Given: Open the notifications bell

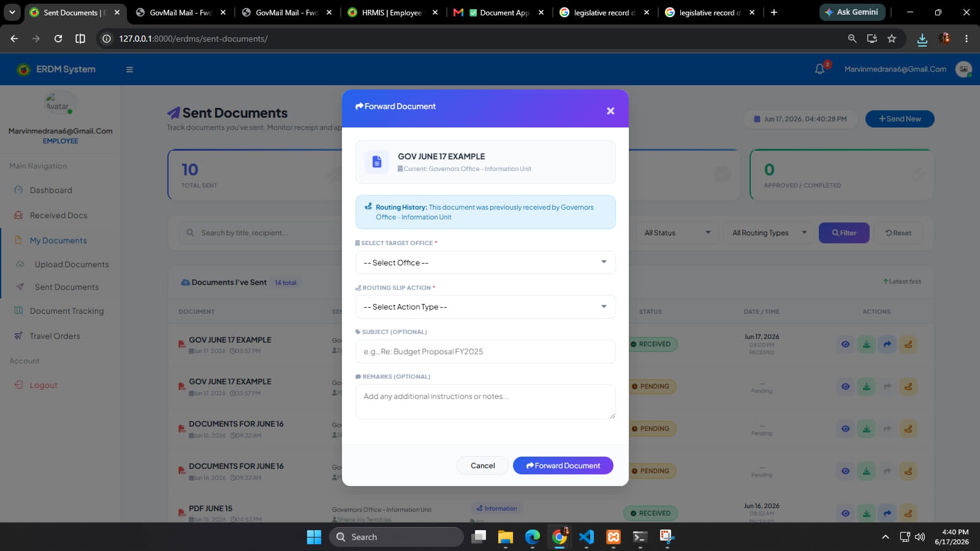Looking at the screenshot, I should (x=819, y=69).
